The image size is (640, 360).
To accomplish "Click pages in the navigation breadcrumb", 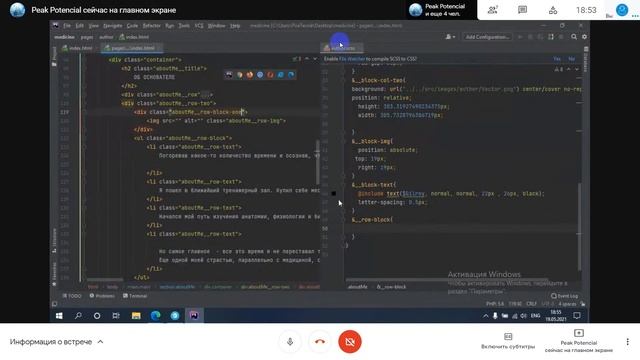I will click(x=87, y=37).
